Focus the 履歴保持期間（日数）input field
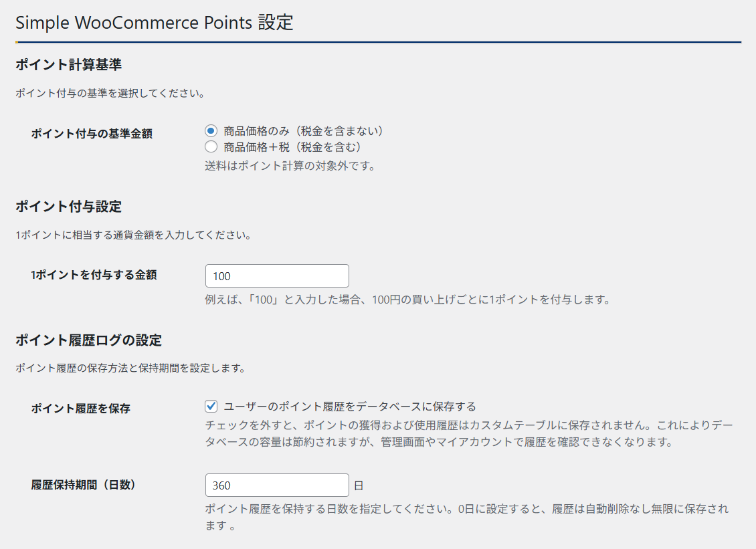 277,485
